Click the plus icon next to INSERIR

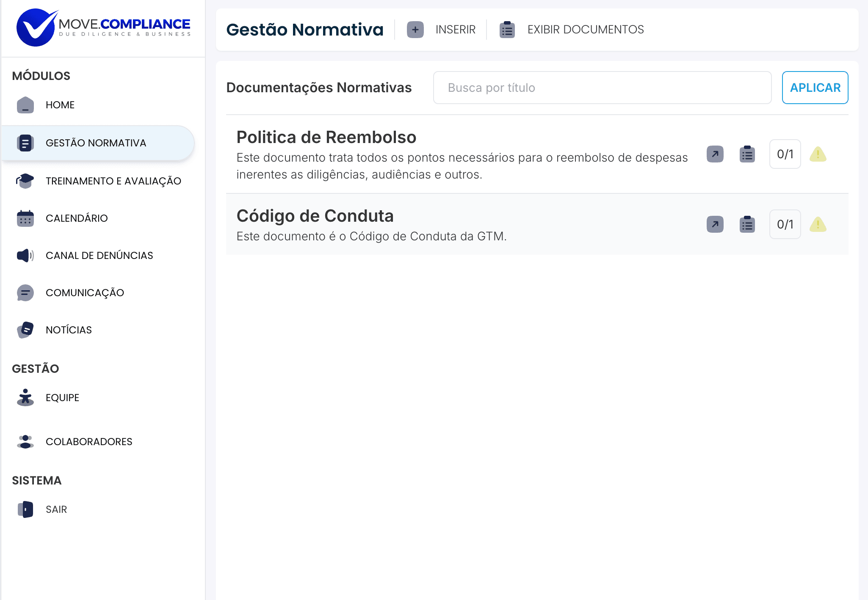click(415, 30)
